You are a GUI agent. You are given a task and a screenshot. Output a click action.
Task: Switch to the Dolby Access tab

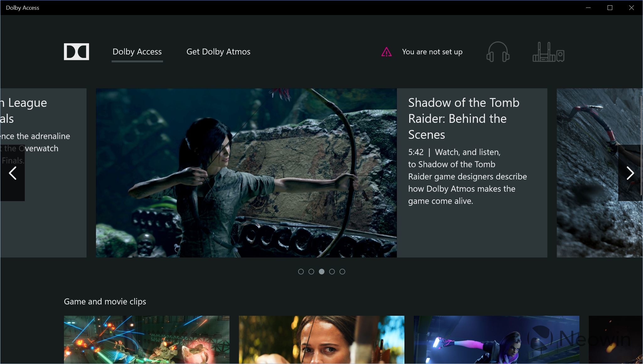pyautogui.click(x=137, y=52)
